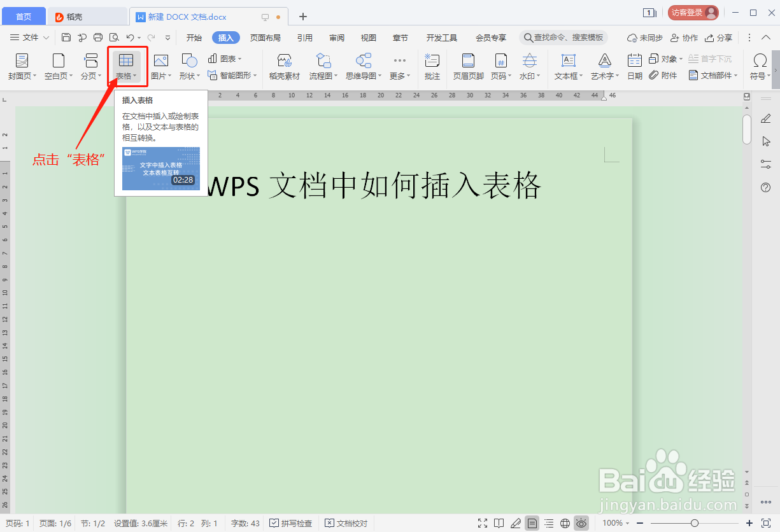Viewport: 780px width, 532px height.
Task: Click the 查找命令 search field
Action: [564, 38]
